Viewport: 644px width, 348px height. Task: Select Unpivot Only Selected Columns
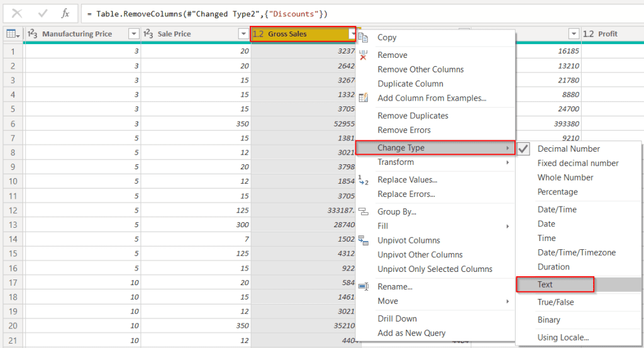tap(435, 269)
